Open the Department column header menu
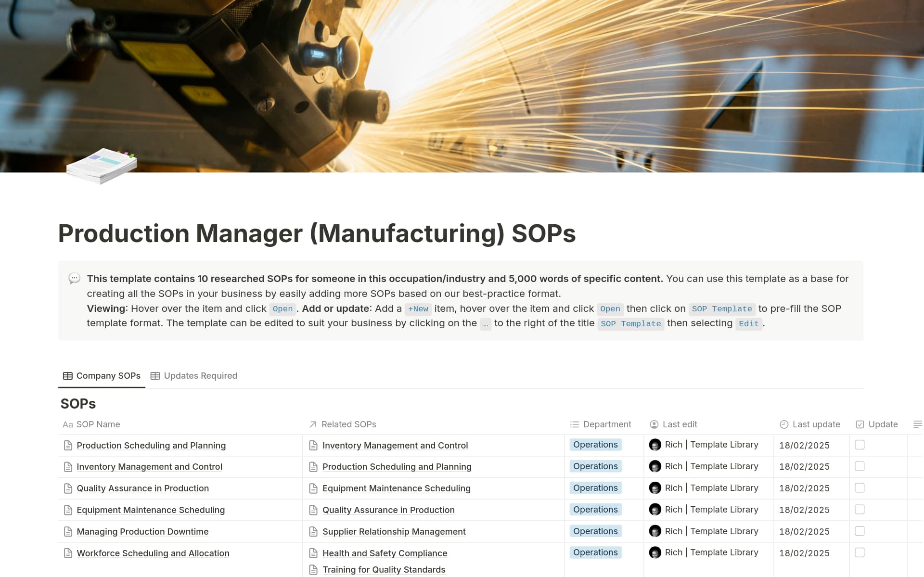This screenshot has width=924, height=577. coord(607,424)
